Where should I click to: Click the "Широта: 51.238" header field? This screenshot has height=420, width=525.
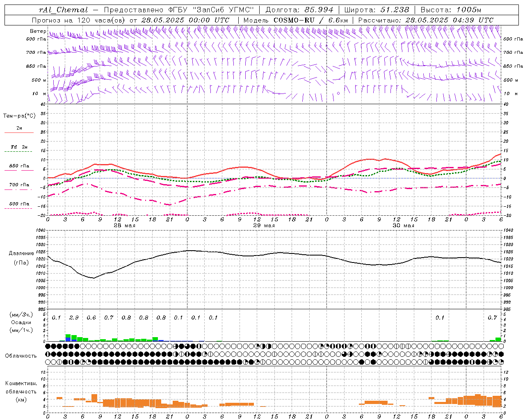377,10
